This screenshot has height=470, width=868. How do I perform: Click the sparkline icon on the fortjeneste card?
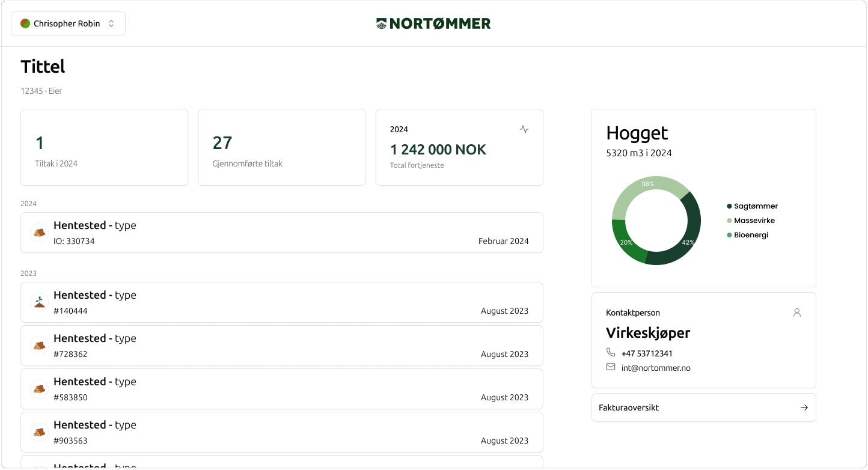tap(524, 129)
